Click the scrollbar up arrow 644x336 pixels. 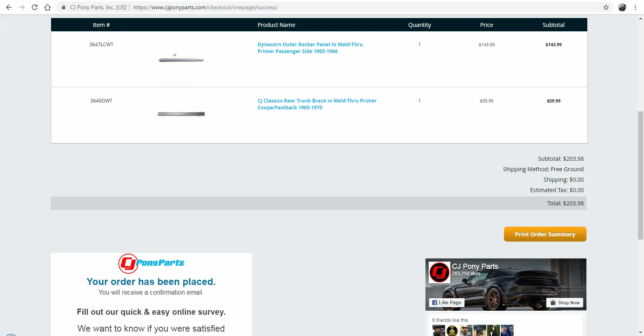[x=640, y=18]
